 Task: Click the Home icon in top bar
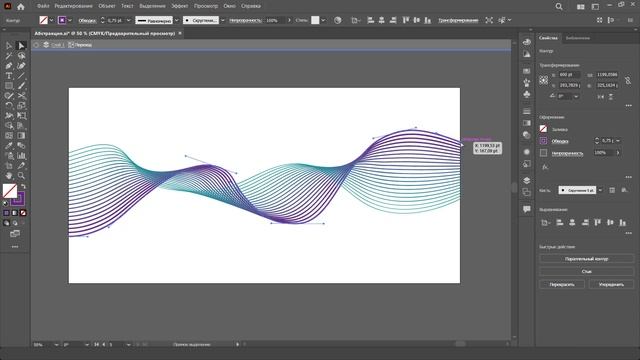tap(21, 7)
